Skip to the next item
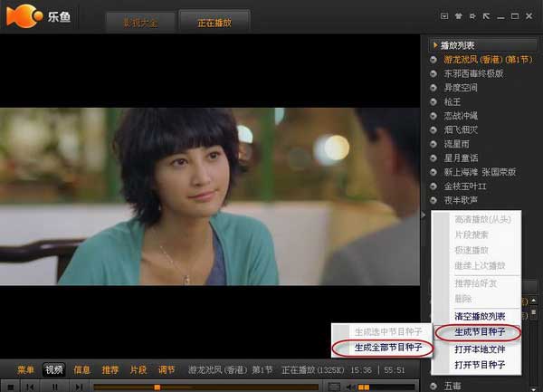This screenshot has height=392, width=543. tap(79, 387)
